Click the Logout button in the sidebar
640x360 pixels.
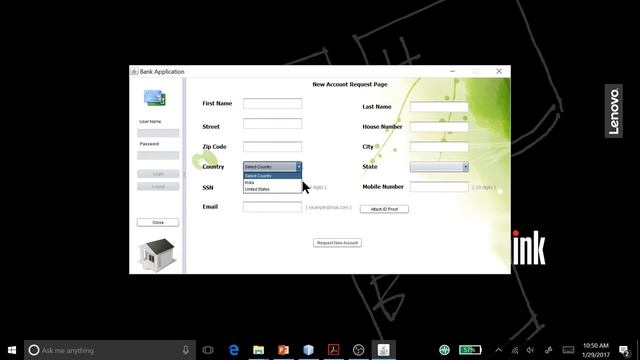[158, 187]
